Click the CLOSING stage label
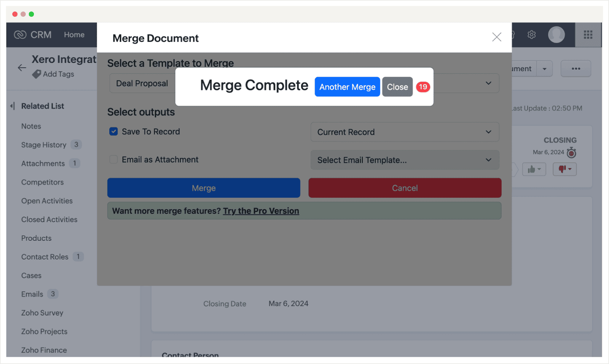609x364 pixels. 560,140
